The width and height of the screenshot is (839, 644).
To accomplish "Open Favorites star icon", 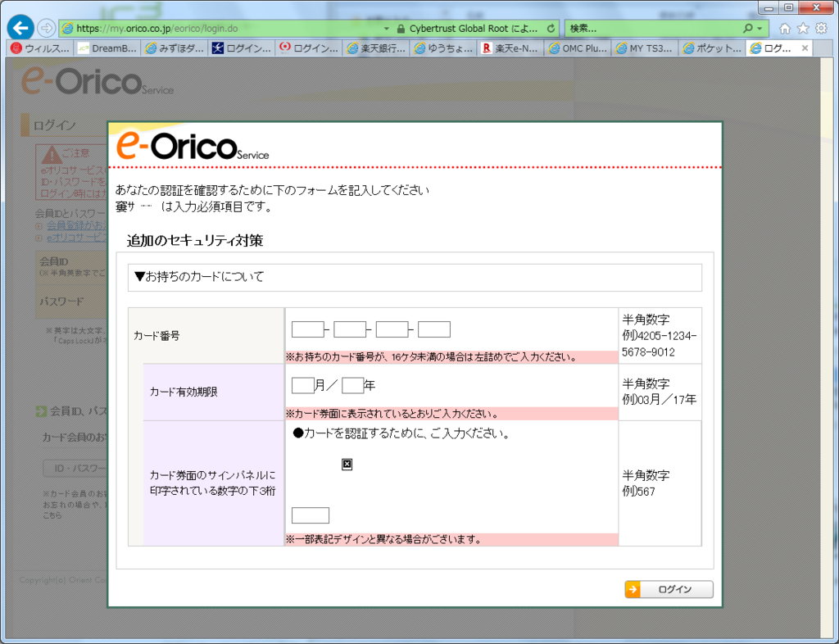I will click(x=803, y=29).
